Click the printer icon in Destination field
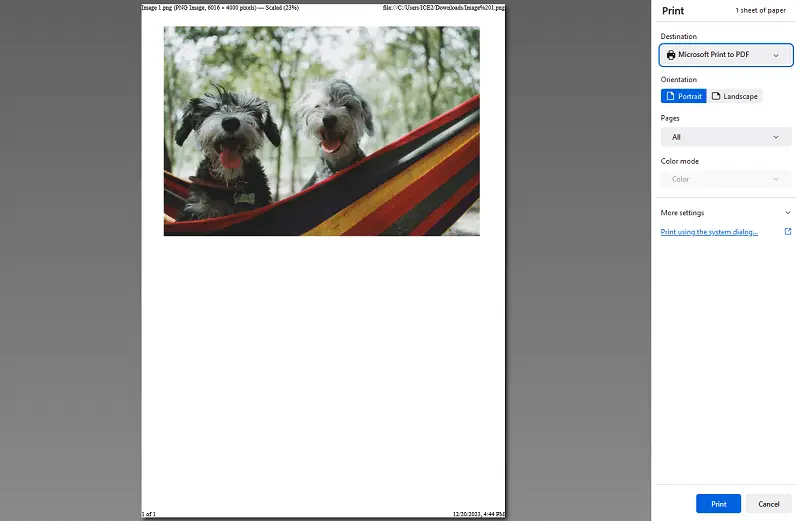Viewport: 800px width, 521px height. coord(671,55)
